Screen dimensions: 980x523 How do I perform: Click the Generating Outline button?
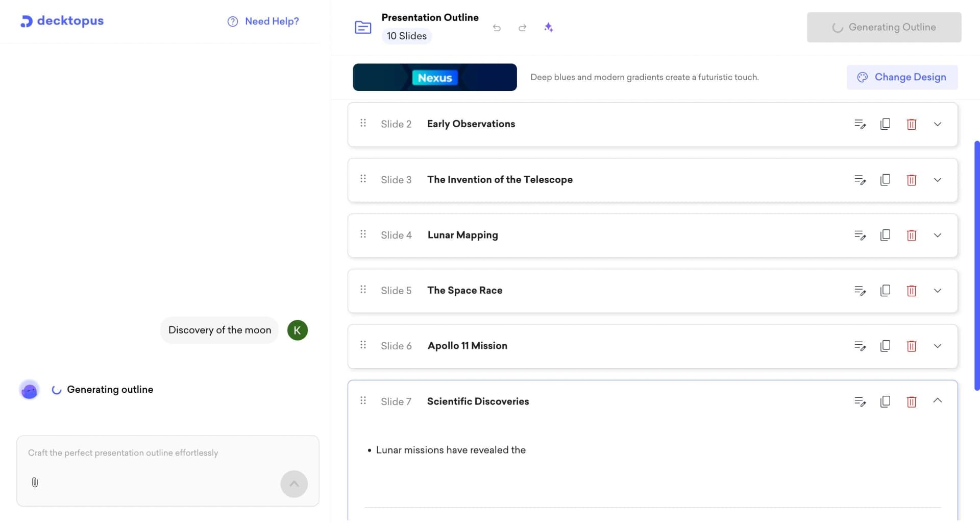coord(884,27)
